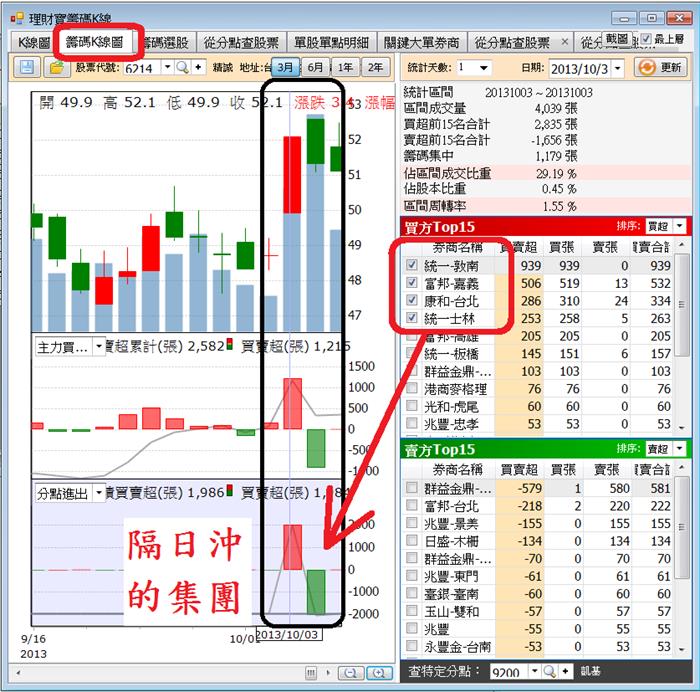Select the 日盛-木柵 seller row
This screenshot has width=700, height=692.
pyautogui.click(x=538, y=541)
